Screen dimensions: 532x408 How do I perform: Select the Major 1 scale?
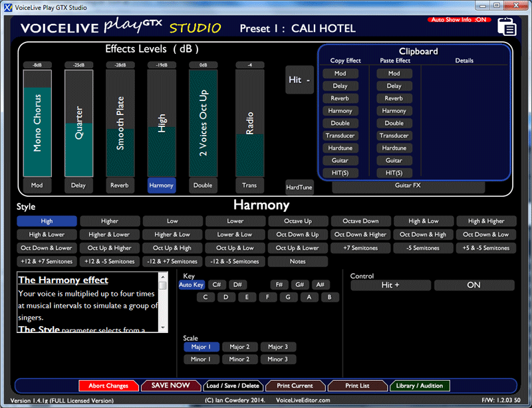(201, 347)
